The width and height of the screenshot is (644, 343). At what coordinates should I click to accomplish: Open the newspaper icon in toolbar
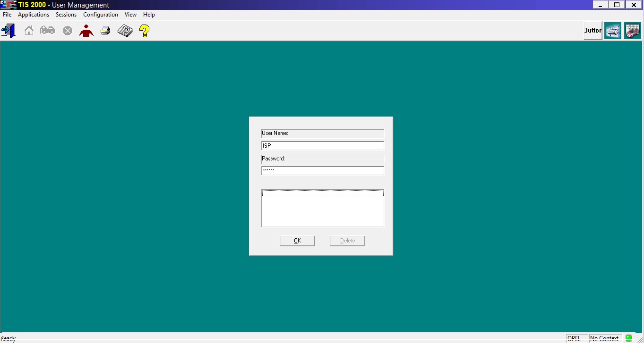tap(125, 31)
